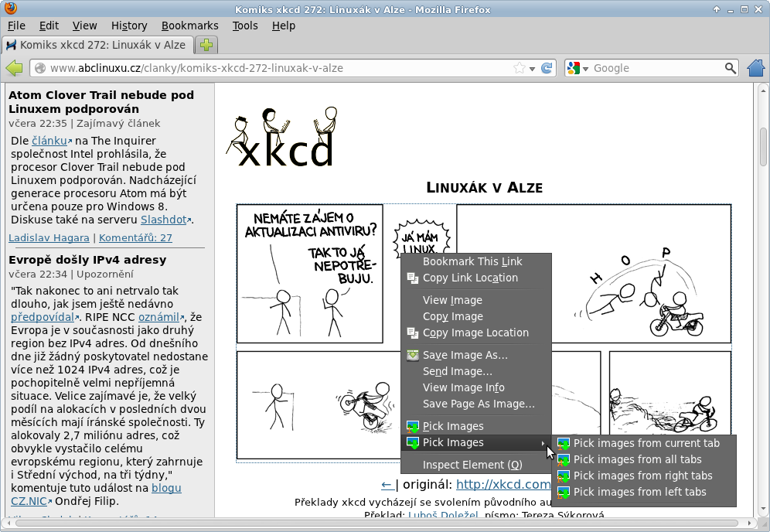The width and height of the screenshot is (770, 532).
Task: Select Pick images from right tabs
Action: (x=644, y=476)
